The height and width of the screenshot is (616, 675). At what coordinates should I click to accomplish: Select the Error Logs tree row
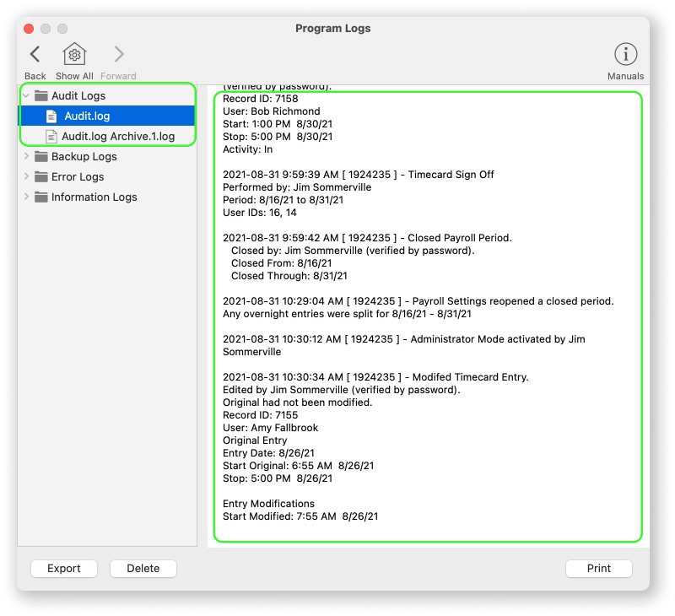(x=106, y=177)
